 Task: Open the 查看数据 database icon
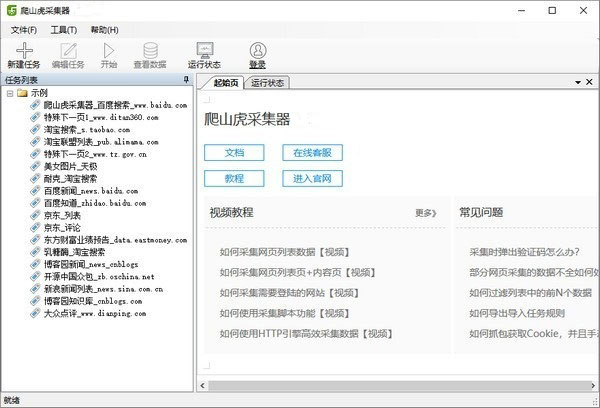tap(150, 51)
